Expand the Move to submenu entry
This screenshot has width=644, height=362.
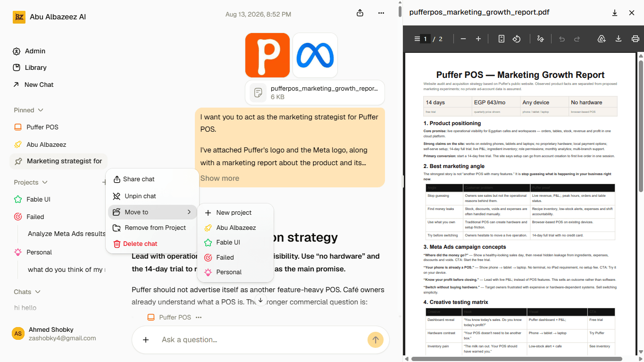[x=152, y=212]
